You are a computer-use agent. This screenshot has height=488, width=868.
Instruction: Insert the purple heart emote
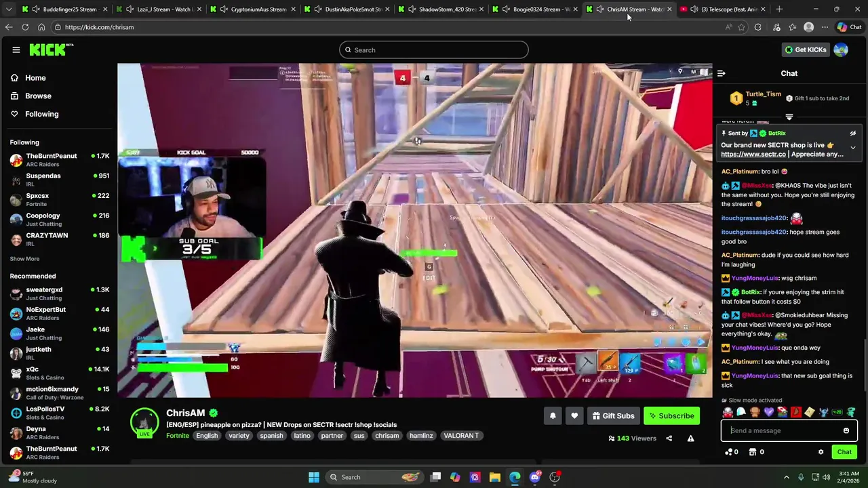[x=768, y=412]
